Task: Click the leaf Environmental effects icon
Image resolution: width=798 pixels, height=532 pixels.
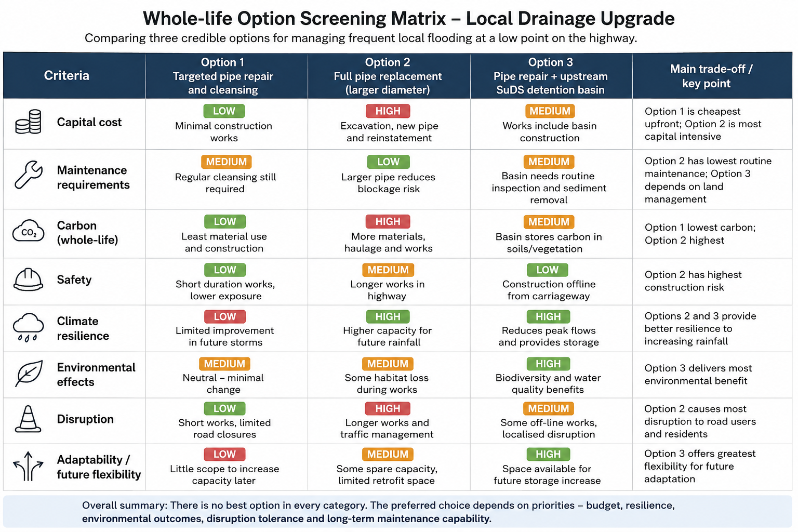Action: pyautogui.click(x=29, y=374)
